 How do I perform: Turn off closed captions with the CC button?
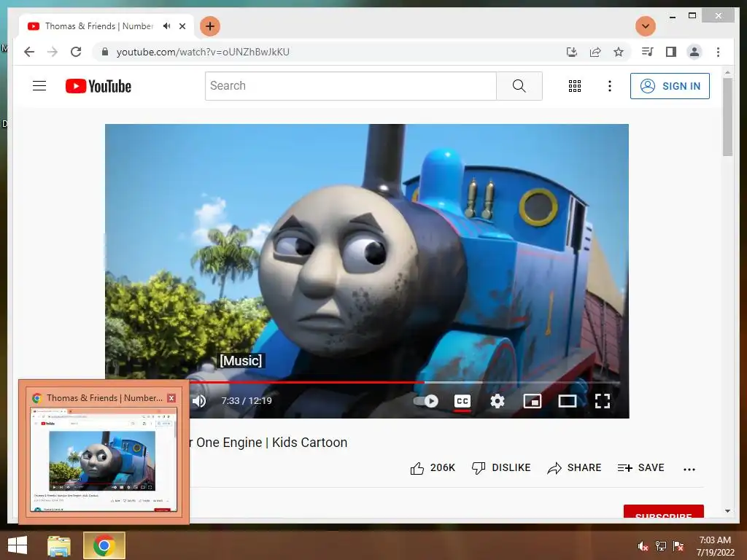[462, 401]
